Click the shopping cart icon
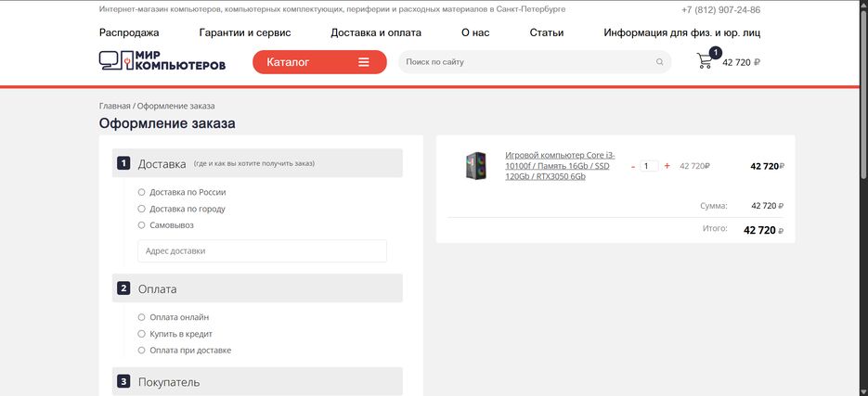This screenshot has width=868, height=396. click(706, 61)
